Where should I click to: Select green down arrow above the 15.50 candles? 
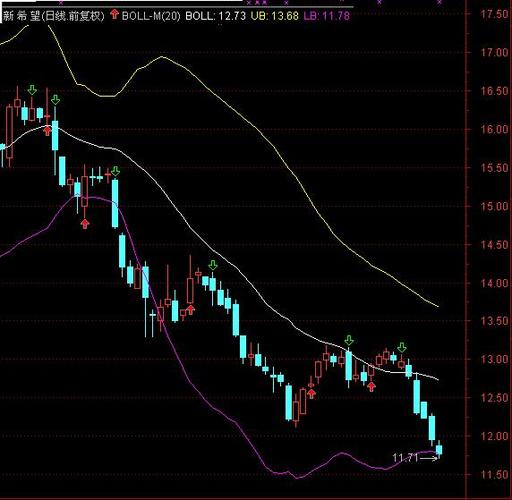115,171
